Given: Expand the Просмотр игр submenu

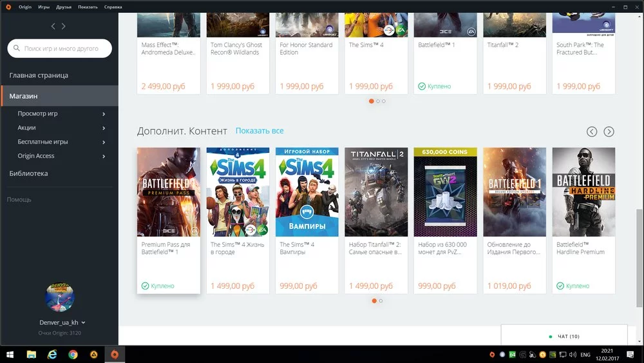Looking at the screenshot, I should click(x=104, y=114).
